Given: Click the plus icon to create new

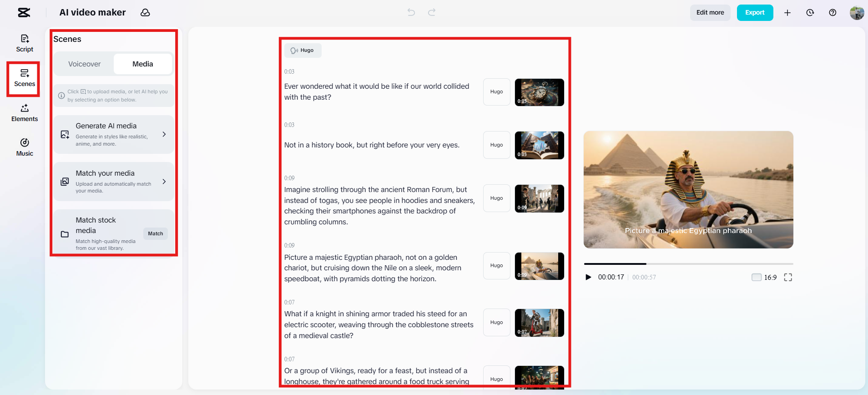Looking at the screenshot, I should pos(787,13).
